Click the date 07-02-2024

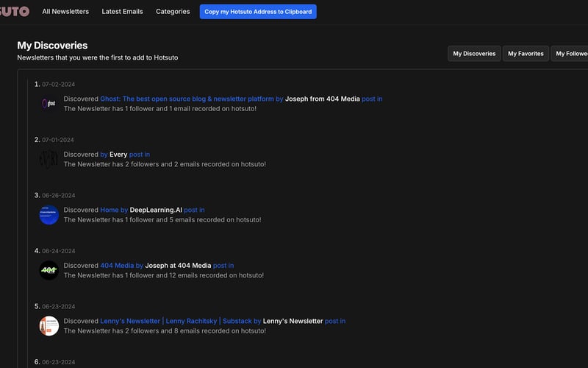(59, 85)
